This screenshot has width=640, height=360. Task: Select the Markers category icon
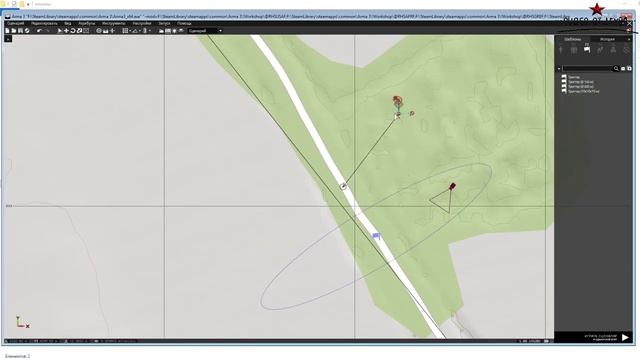(626, 50)
